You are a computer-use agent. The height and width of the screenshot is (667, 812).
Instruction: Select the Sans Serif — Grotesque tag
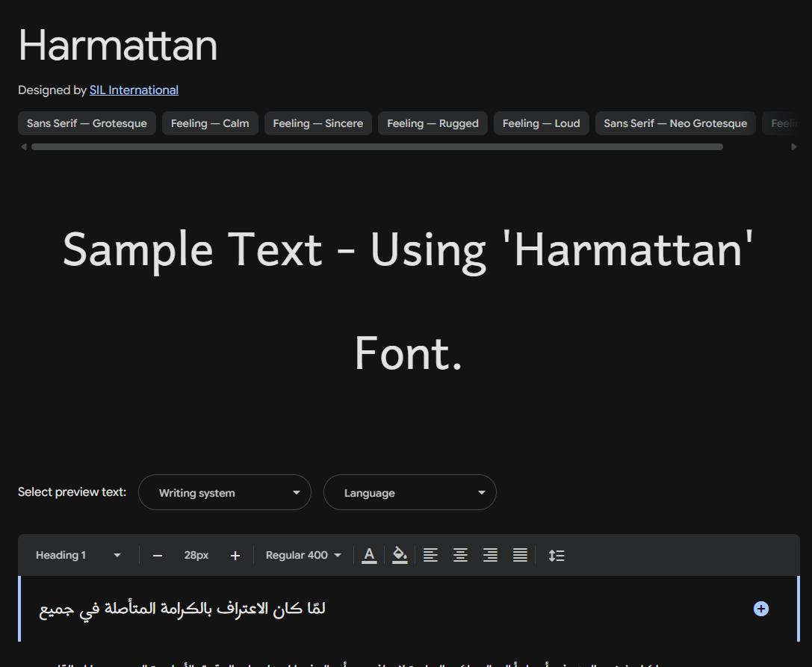[87, 123]
